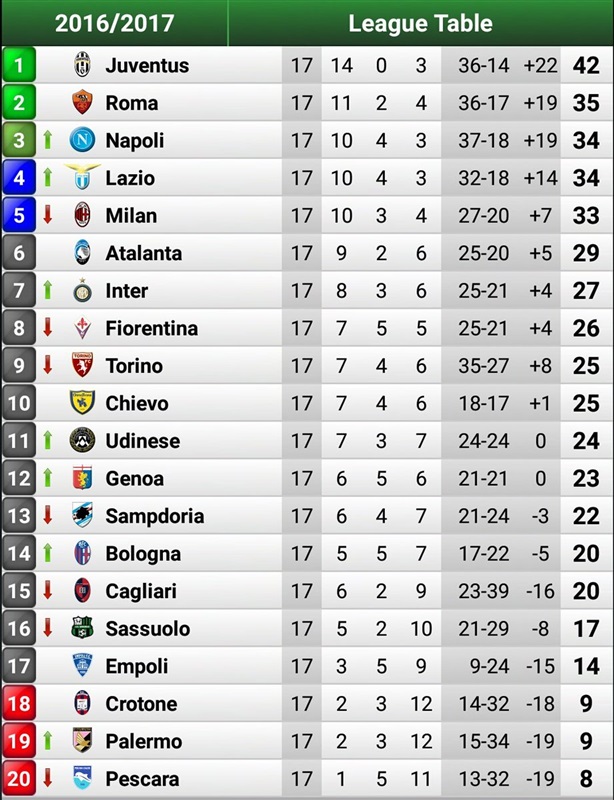Click the Inter club crest icon
This screenshot has width=614, height=800.
click(82, 291)
